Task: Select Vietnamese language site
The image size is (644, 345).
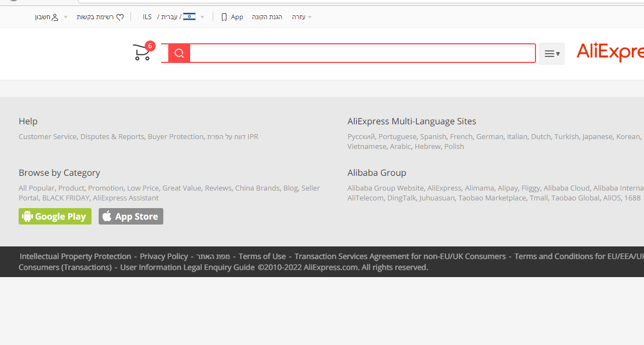Action: click(x=367, y=146)
